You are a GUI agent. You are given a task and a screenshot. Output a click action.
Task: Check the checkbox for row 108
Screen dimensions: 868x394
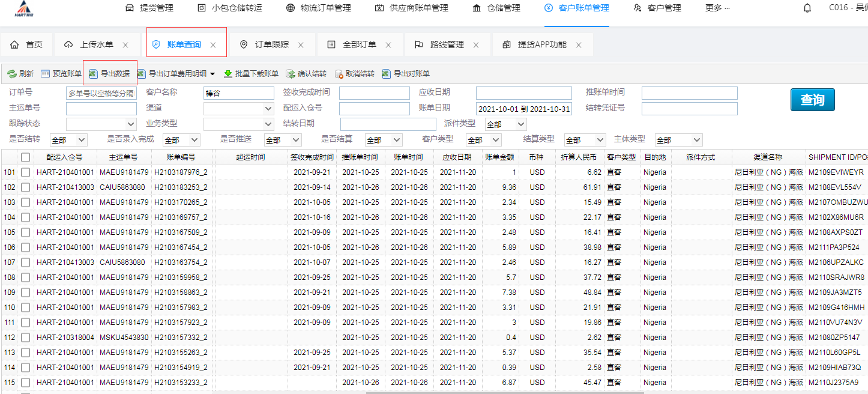pos(25,277)
